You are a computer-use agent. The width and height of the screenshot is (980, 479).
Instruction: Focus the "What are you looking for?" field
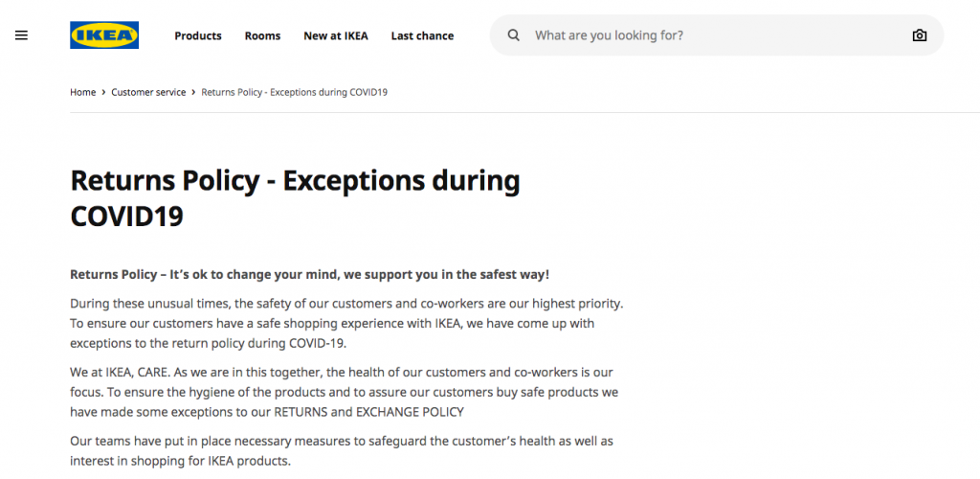pos(716,35)
